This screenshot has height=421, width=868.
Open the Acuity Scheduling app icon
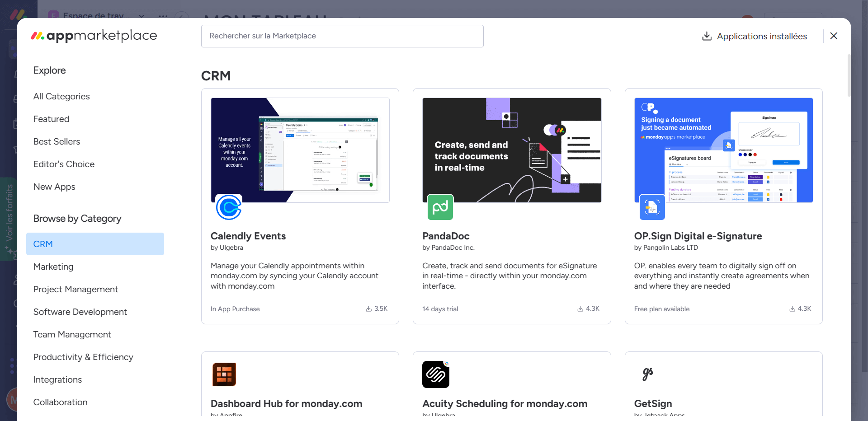pos(435,374)
